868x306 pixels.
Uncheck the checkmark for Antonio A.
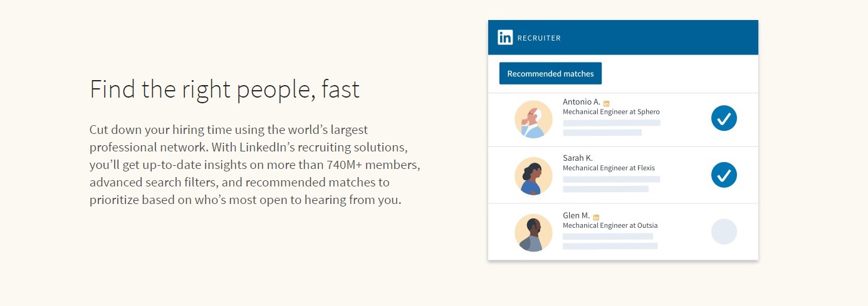(x=724, y=118)
